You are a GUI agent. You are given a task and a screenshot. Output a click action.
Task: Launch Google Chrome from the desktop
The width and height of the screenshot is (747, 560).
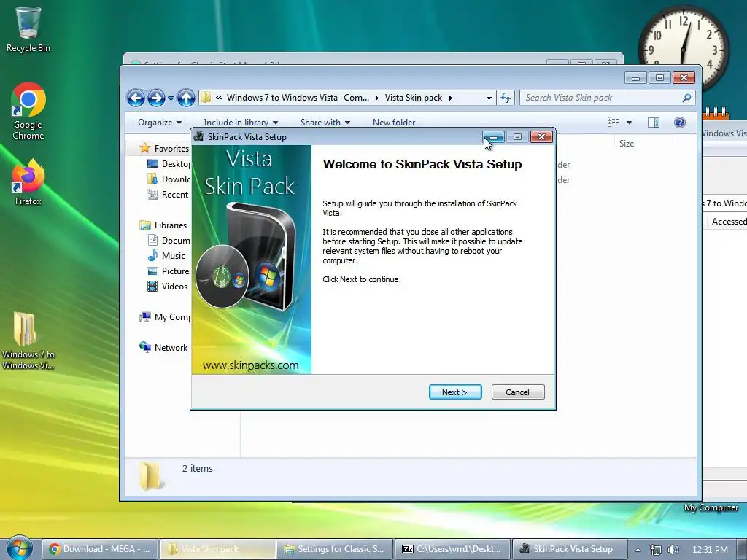[28, 111]
